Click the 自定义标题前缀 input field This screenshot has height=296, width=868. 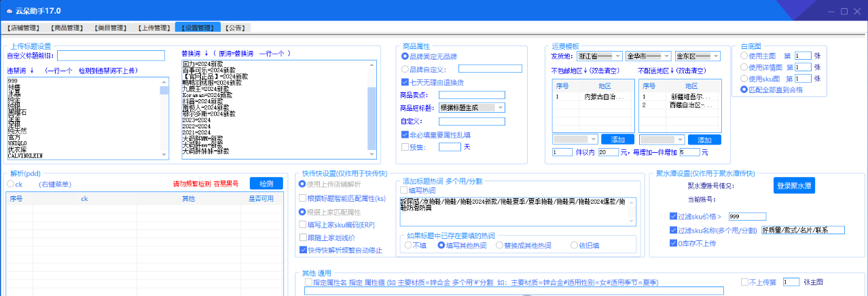[x=111, y=56]
